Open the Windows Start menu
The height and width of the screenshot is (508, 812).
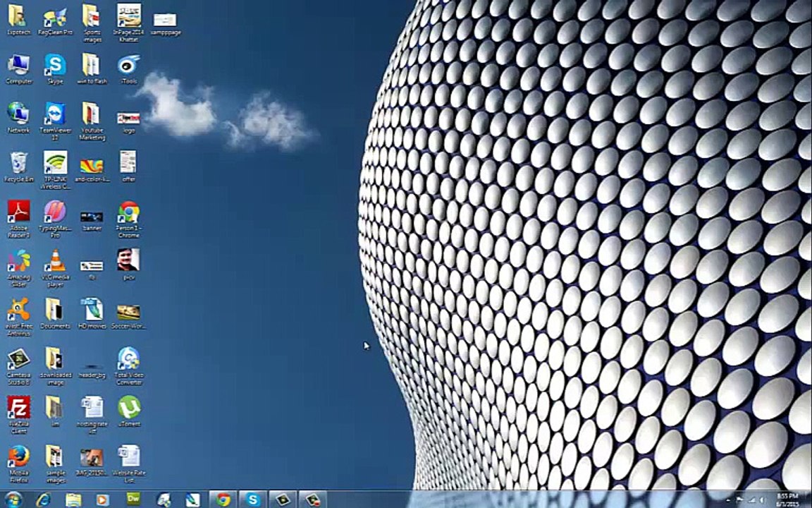[13, 500]
